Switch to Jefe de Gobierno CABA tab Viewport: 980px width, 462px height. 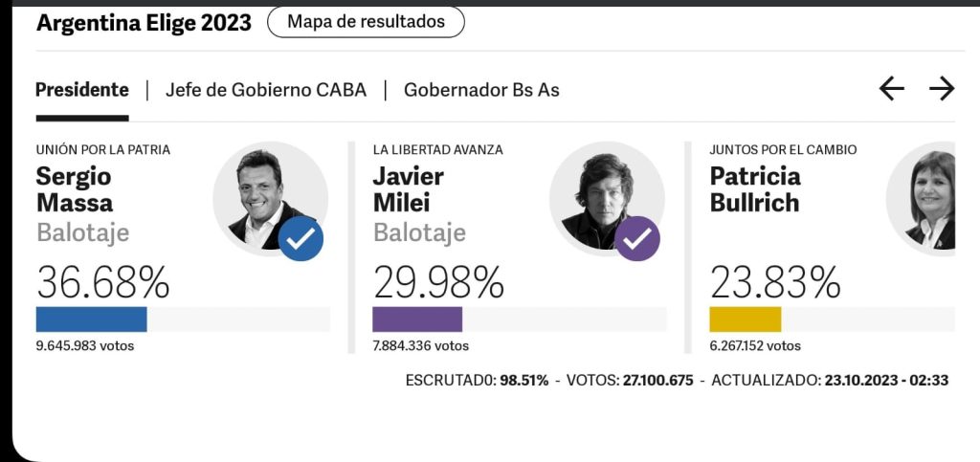point(266,90)
